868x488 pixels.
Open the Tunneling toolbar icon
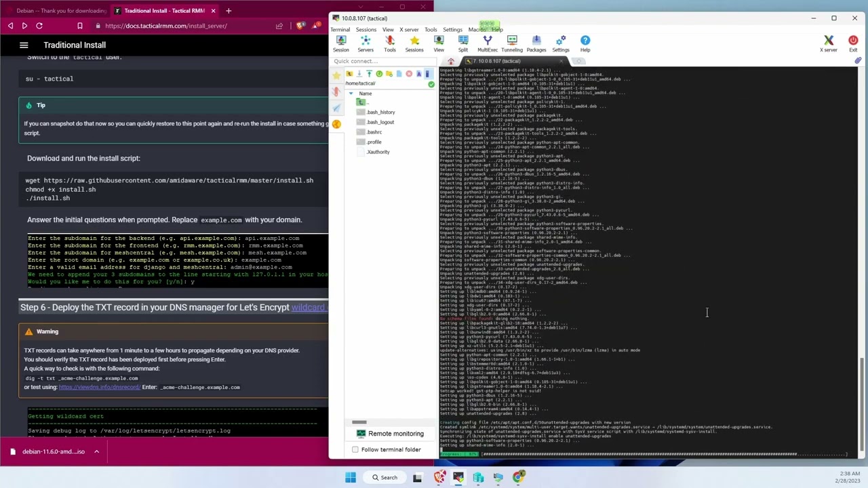[512, 44]
